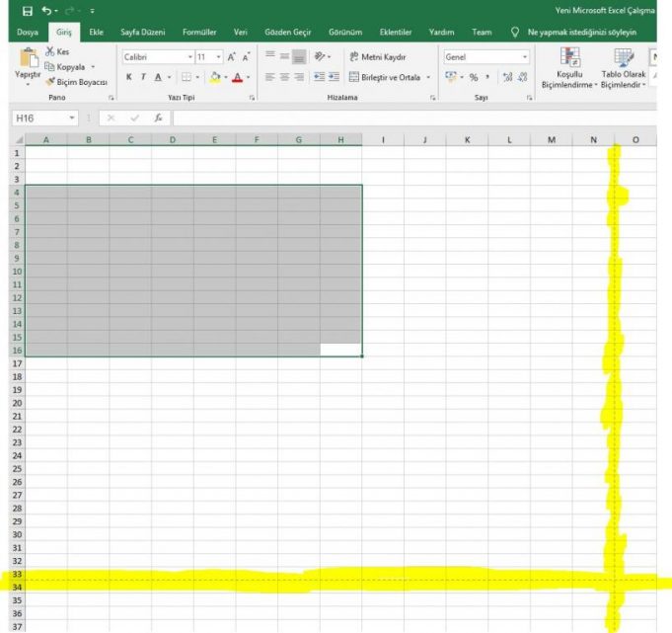The height and width of the screenshot is (633, 672).
Task: Click Birleştir ve Ortala button
Action: pos(385,77)
